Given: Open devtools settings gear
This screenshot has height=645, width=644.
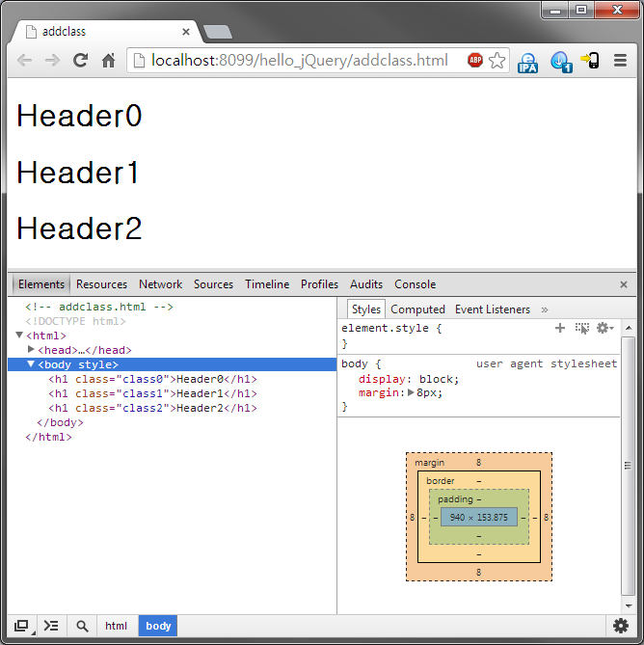Looking at the screenshot, I should tap(620, 626).
